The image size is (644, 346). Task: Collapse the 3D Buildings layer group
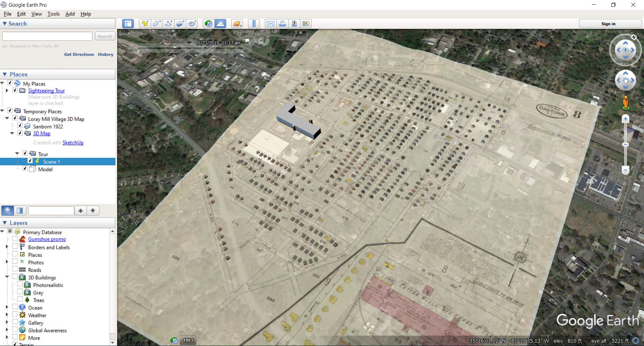(7, 277)
